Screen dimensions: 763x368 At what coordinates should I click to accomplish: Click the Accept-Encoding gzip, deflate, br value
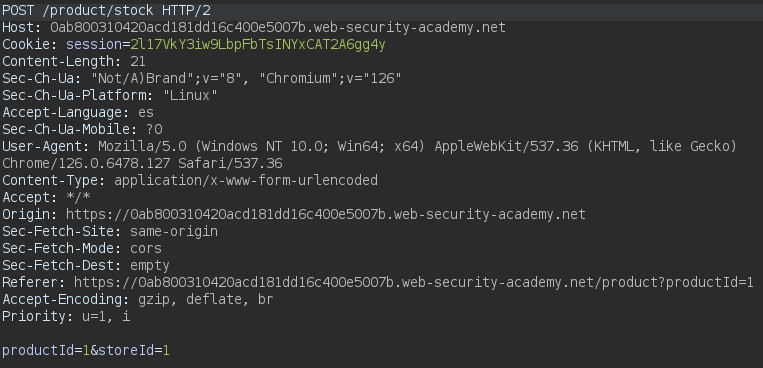click(x=205, y=299)
